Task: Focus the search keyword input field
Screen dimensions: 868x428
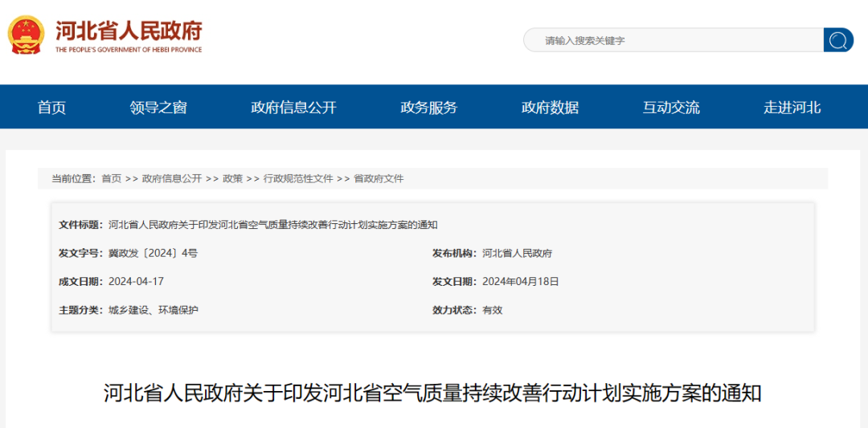Action: [674, 40]
